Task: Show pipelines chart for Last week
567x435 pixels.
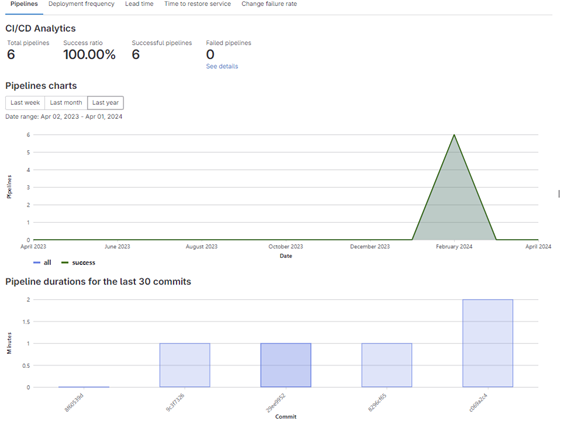Action: [25, 103]
